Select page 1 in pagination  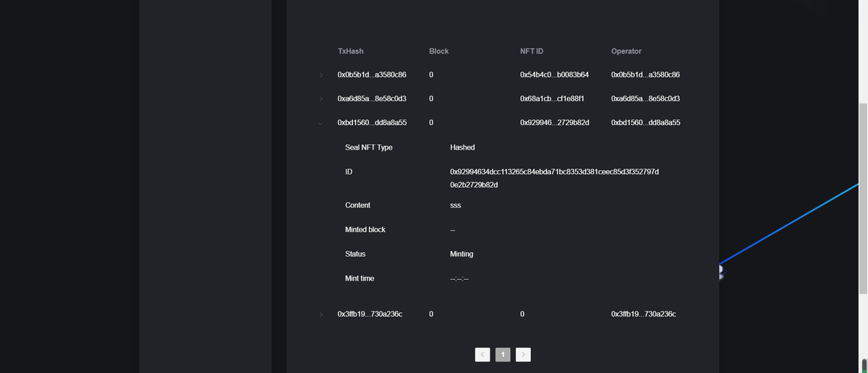tap(503, 354)
